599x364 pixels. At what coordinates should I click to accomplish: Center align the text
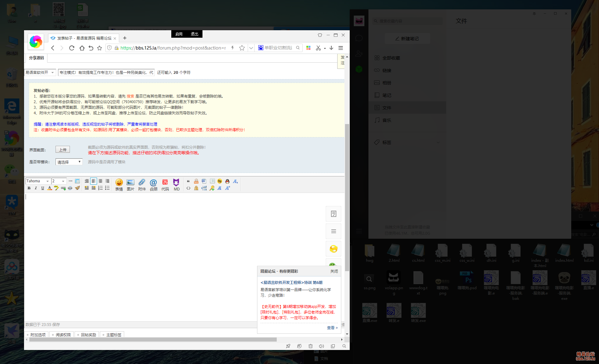click(x=100, y=181)
